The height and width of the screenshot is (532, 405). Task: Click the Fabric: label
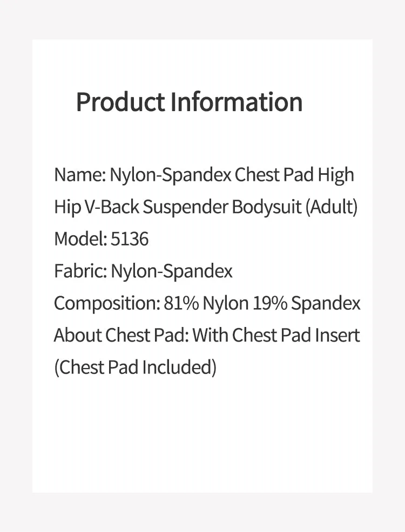click(81, 271)
